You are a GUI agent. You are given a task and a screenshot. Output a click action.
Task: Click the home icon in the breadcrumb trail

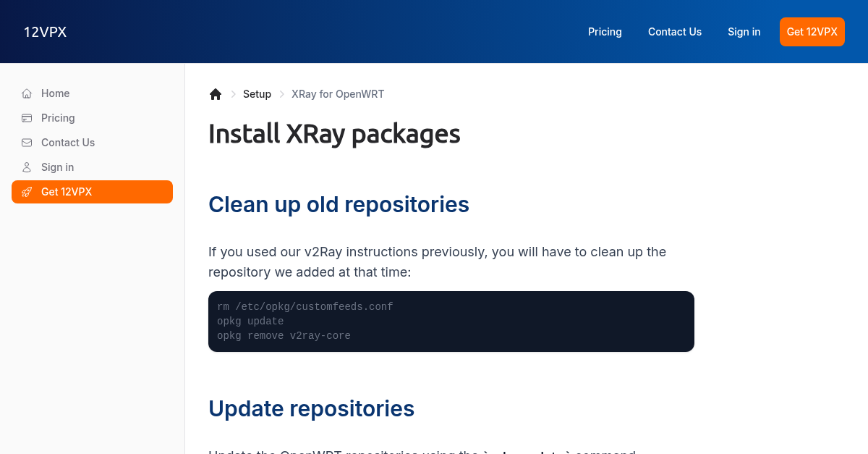[x=215, y=93]
